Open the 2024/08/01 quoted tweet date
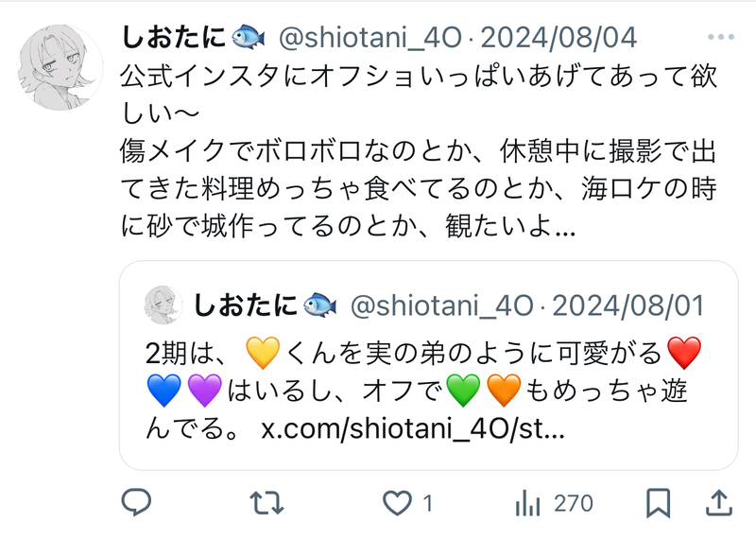 coord(627,305)
